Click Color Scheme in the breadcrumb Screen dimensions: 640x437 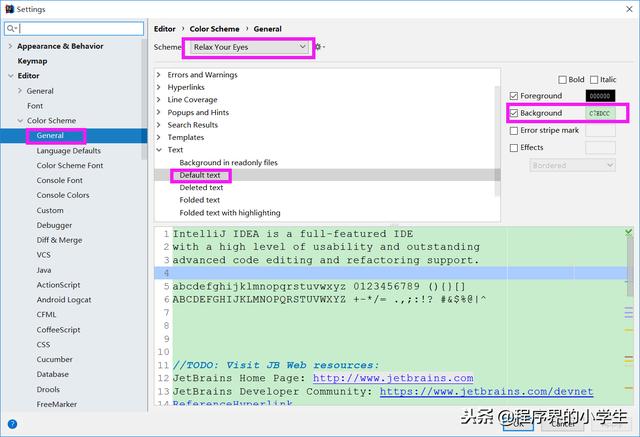pos(214,29)
